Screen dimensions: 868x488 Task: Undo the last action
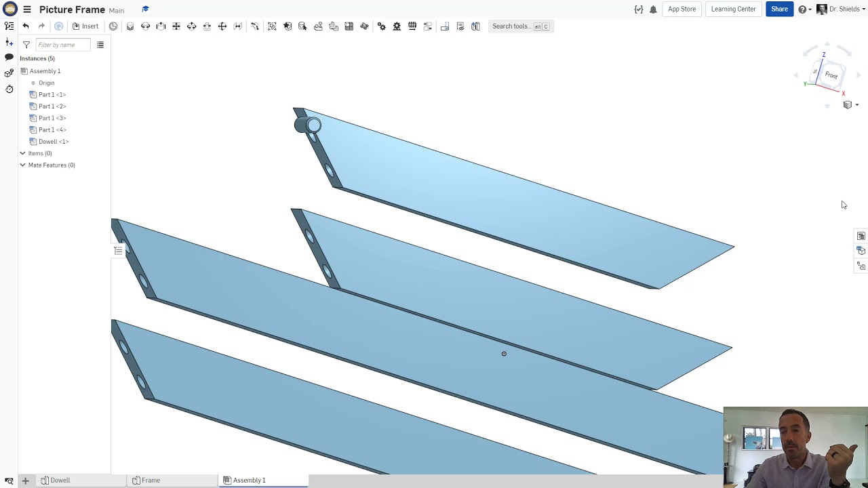[x=26, y=26]
